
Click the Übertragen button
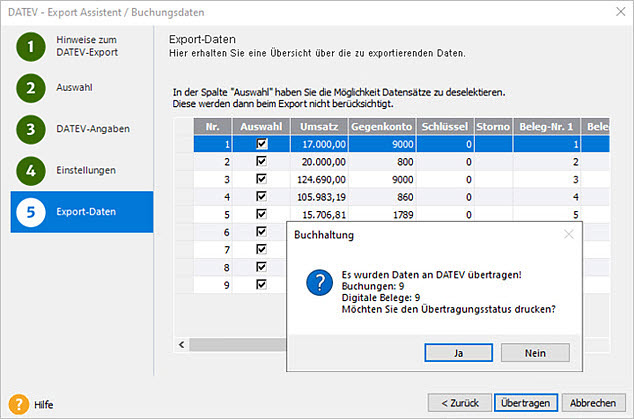click(x=526, y=403)
